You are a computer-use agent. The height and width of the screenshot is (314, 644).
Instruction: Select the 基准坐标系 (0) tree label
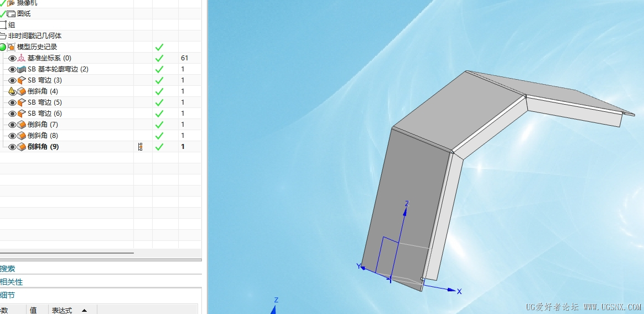click(49, 58)
